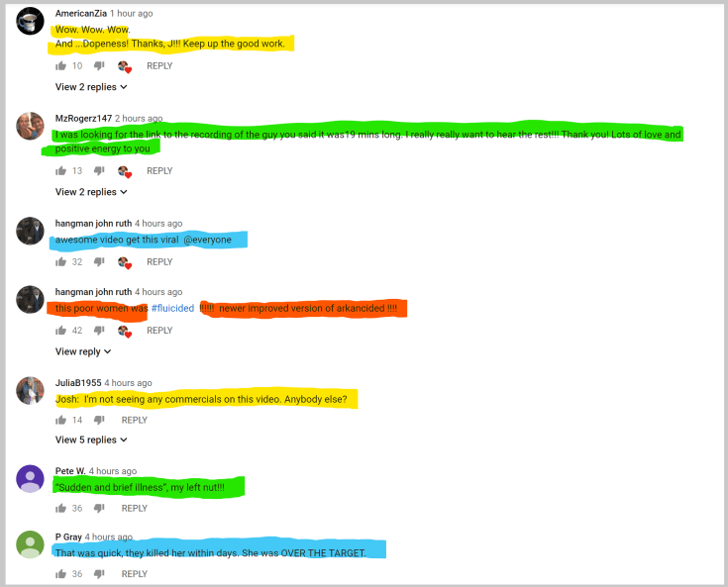Expand 'View 2 replies' under AmericanZia's comment
This screenshot has width=728, height=587.
pyautogui.click(x=91, y=87)
